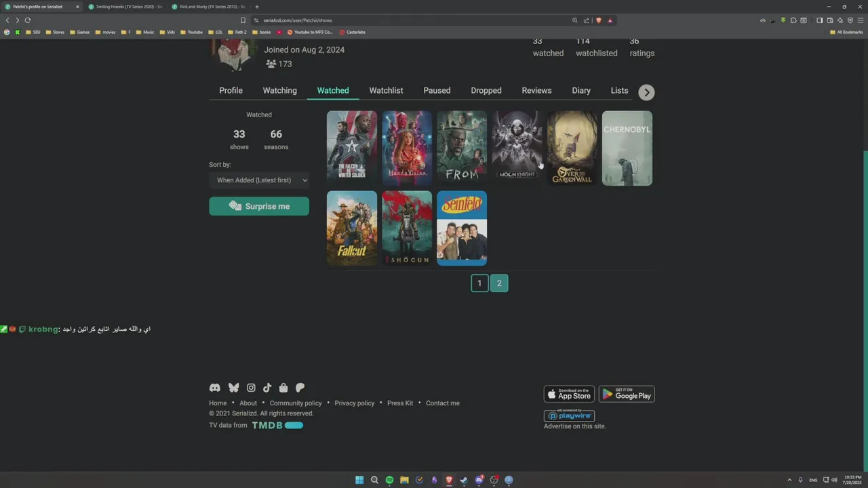The image size is (868, 488).
Task: Open the Contact me footer link
Action: pos(443,403)
